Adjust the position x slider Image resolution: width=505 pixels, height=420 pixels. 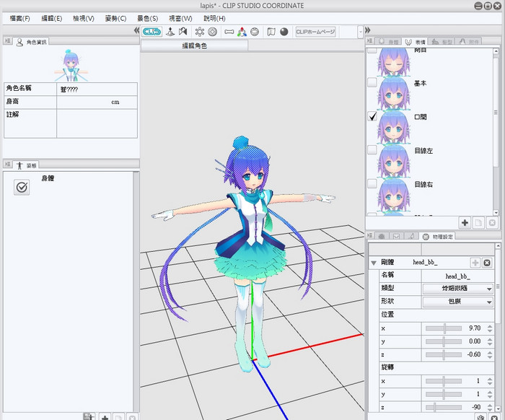[x=444, y=328]
